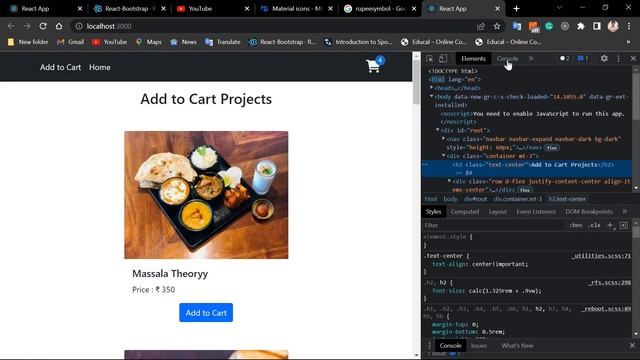The image size is (640, 360).
Task: Open the Event Listeners tab
Action: point(536,212)
